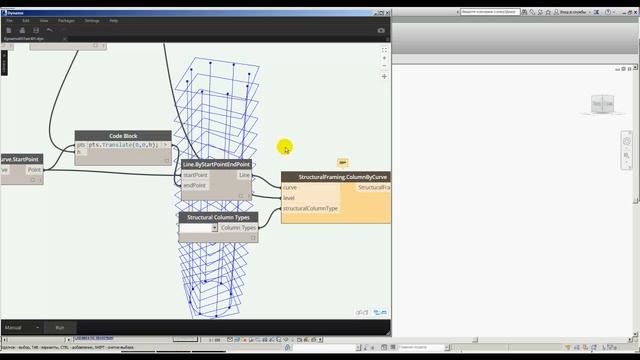Click the Run button in Dynamo
This screenshot has height=360, width=640.
60,327
